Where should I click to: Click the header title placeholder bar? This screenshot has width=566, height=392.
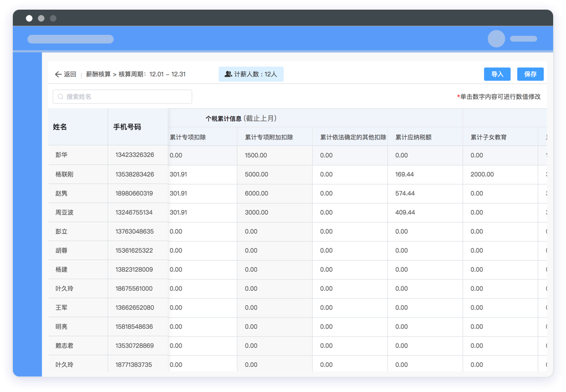70,39
